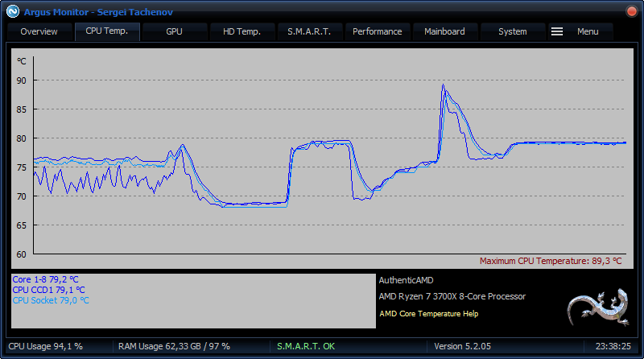Open the Mainboard tab
The image size is (644, 359).
(x=444, y=31)
